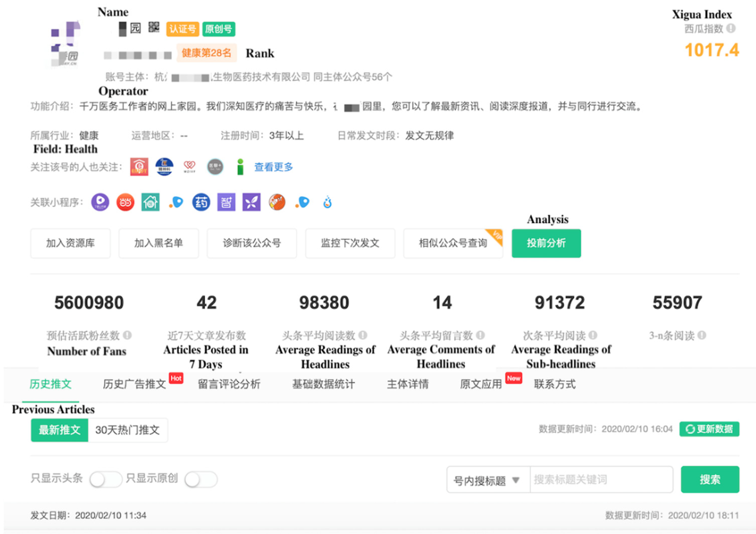Click the red ENJOY house account icon
The image size is (756, 534).
[x=139, y=167]
